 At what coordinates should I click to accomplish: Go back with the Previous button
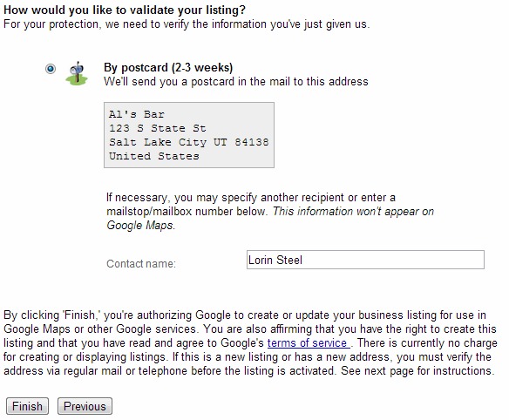85,406
